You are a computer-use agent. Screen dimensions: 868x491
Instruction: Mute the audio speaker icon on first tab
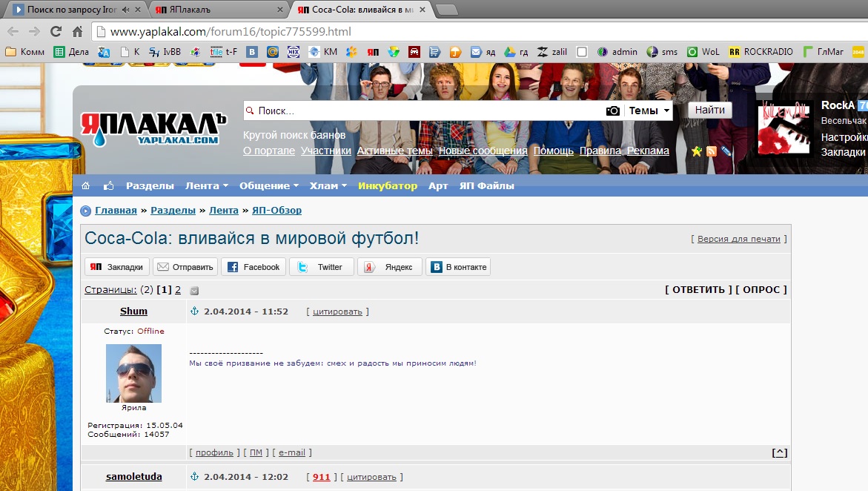click(125, 10)
